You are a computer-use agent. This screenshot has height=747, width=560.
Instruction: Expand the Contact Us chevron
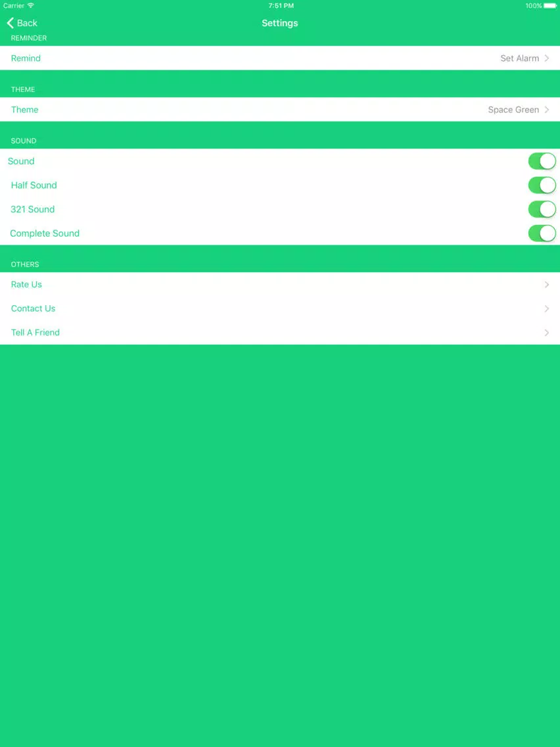(x=547, y=308)
